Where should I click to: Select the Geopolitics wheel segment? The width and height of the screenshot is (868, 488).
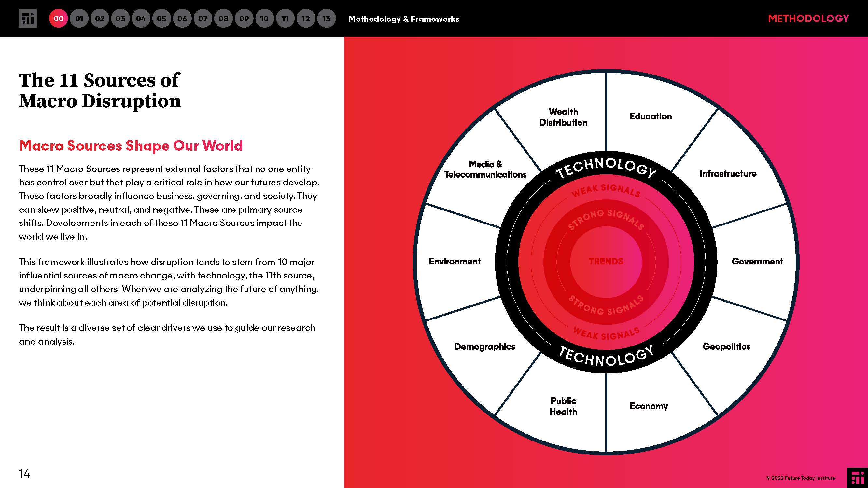pyautogui.click(x=726, y=346)
